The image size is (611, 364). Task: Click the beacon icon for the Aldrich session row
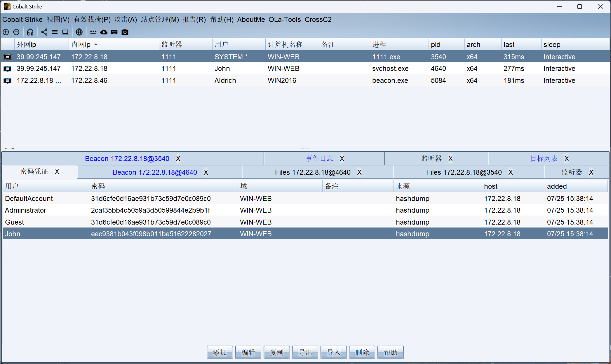(x=7, y=81)
